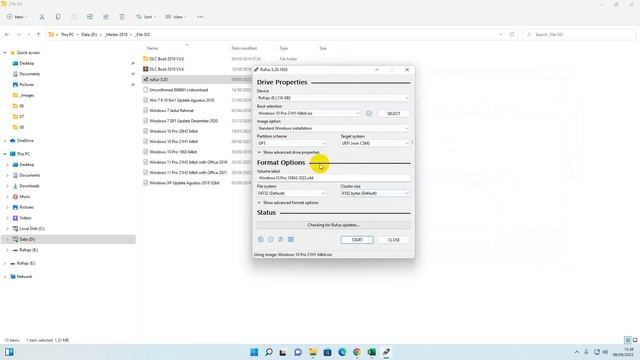This screenshot has width=640, height=360.
Task: Refresh the Explorer address bar
Action: 512,35
